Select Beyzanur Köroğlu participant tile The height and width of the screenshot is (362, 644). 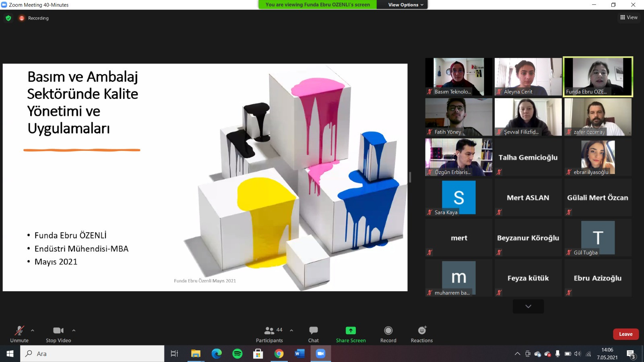click(528, 238)
